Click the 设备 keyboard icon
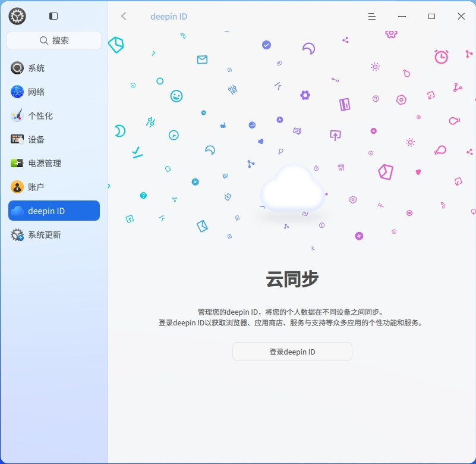 click(17, 139)
